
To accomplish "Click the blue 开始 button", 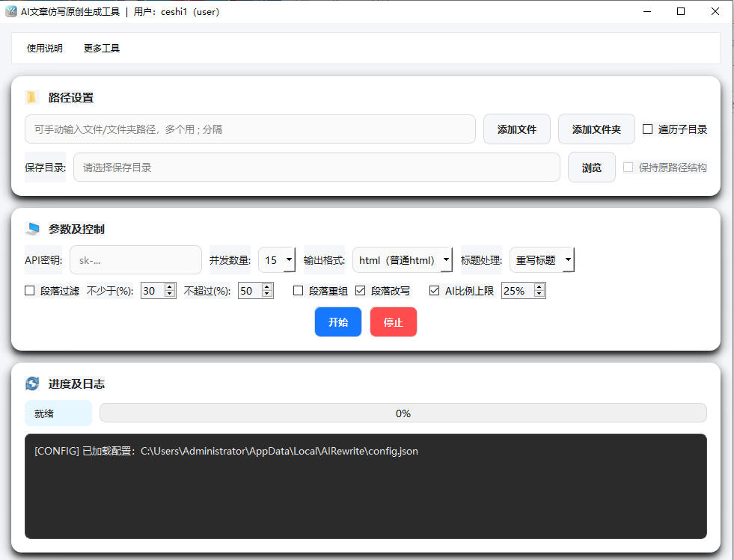I will pyautogui.click(x=338, y=322).
